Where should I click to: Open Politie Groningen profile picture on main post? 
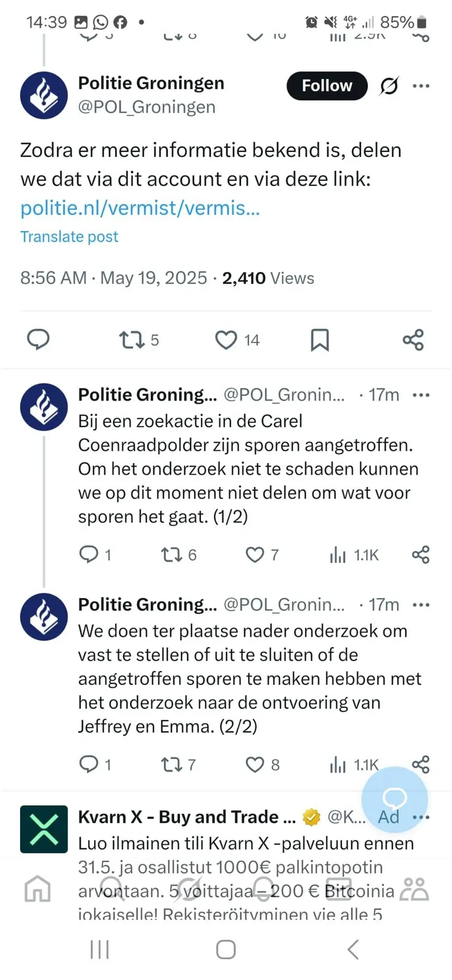coord(44,95)
